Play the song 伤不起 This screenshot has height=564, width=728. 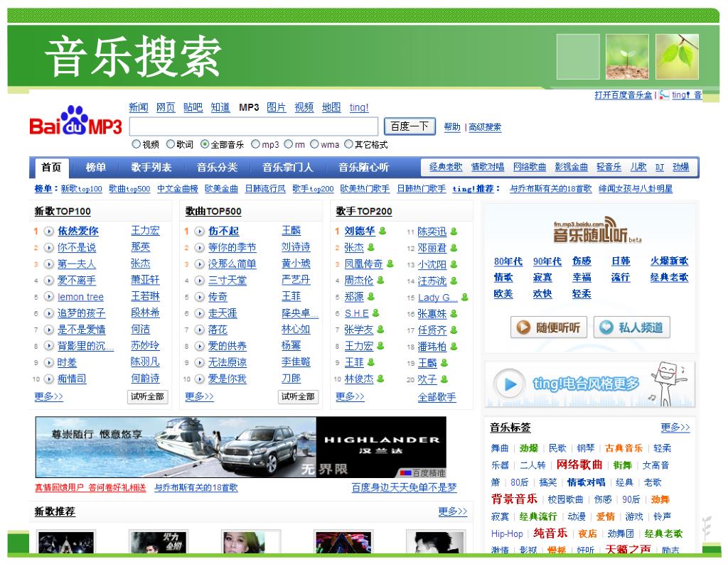200,231
